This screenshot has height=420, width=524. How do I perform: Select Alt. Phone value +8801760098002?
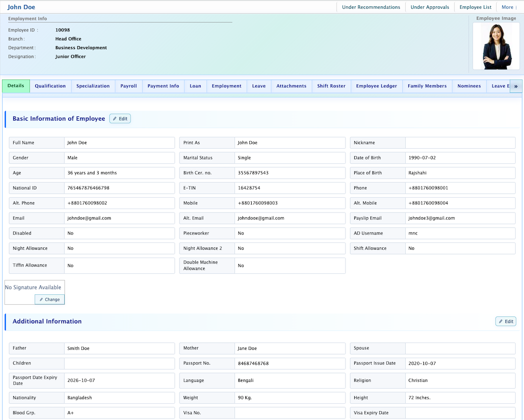[87, 203]
